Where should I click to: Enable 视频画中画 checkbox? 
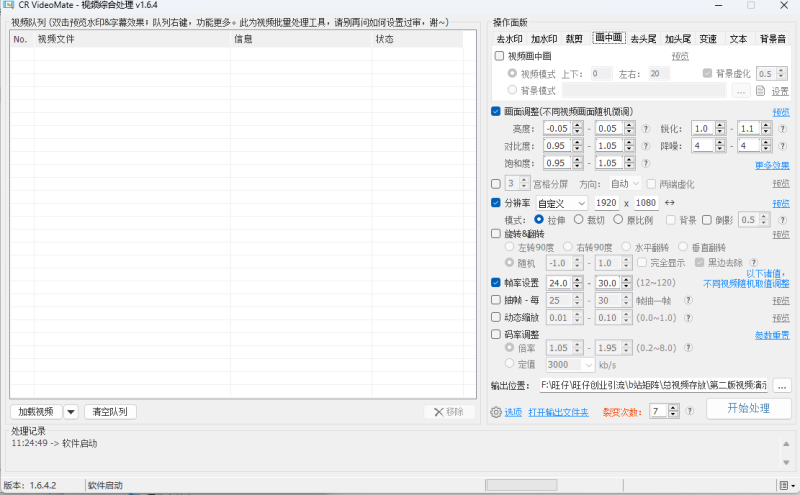pos(499,56)
